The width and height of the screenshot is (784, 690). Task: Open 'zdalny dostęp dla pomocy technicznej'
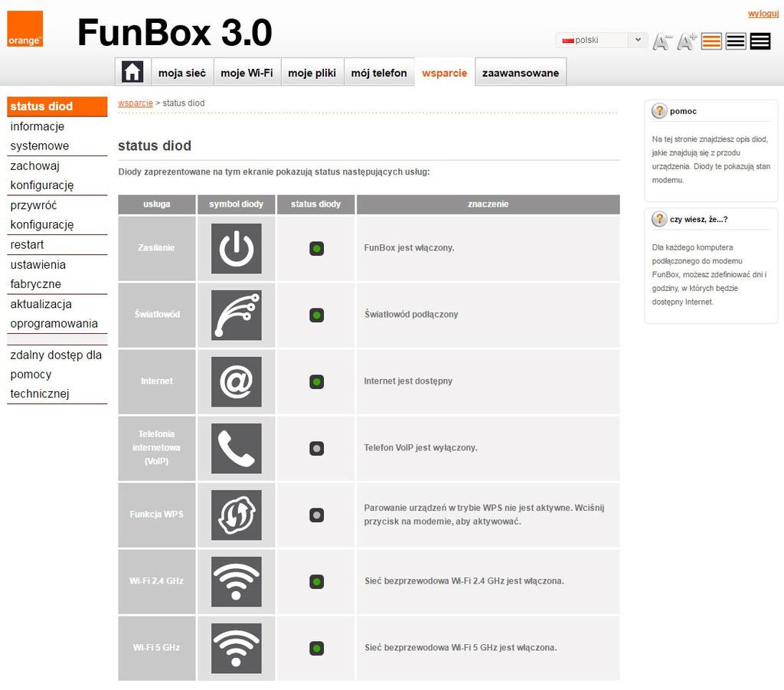pyautogui.click(x=57, y=374)
